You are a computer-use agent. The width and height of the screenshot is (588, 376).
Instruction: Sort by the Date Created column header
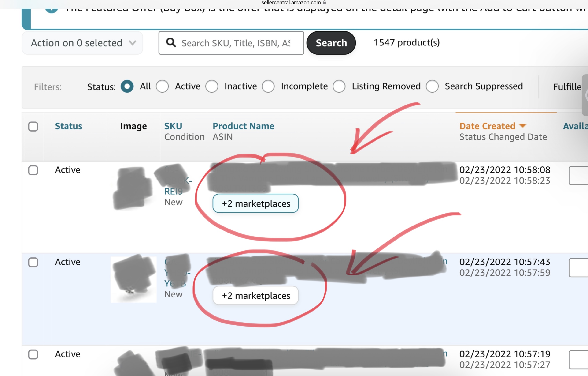(x=487, y=126)
